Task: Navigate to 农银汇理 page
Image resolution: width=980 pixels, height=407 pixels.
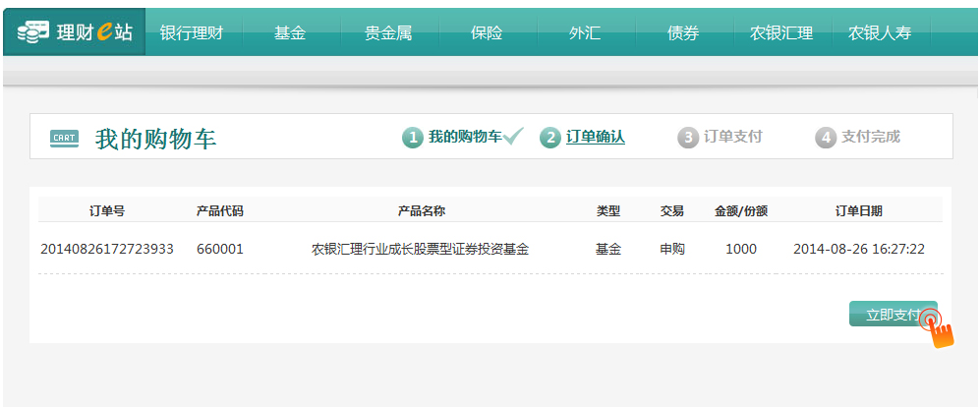Action: pos(781,32)
